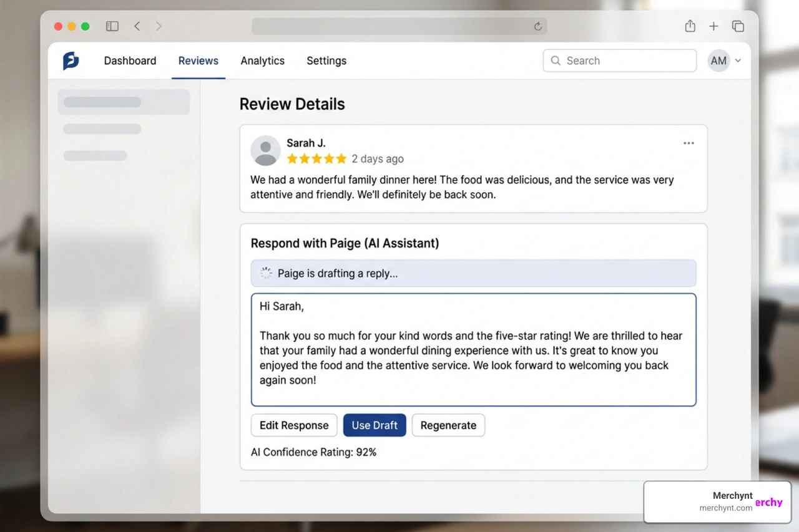Click the browser address bar
The height and width of the screenshot is (532, 799).
[x=399, y=26]
